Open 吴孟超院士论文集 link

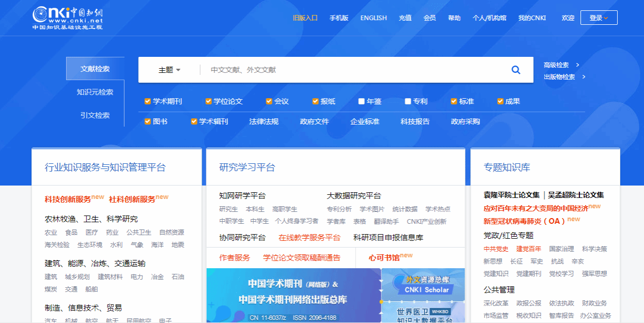click(576, 195)
